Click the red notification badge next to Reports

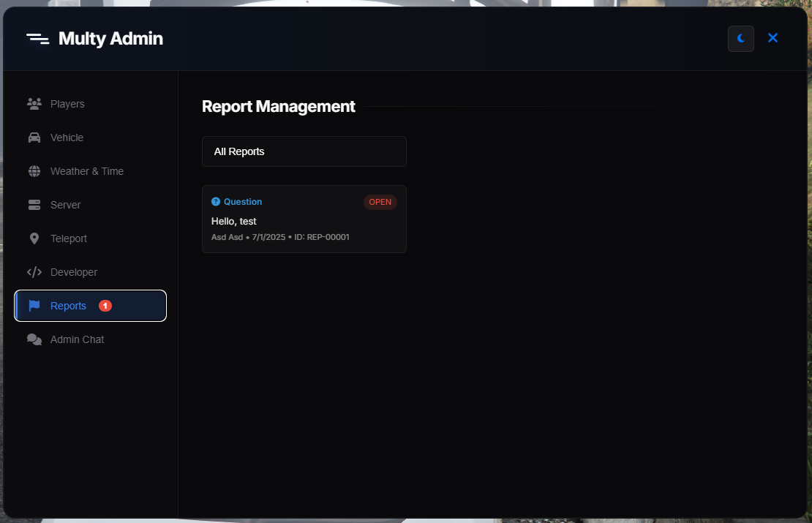pyautogui.click(x=105, y=306)
